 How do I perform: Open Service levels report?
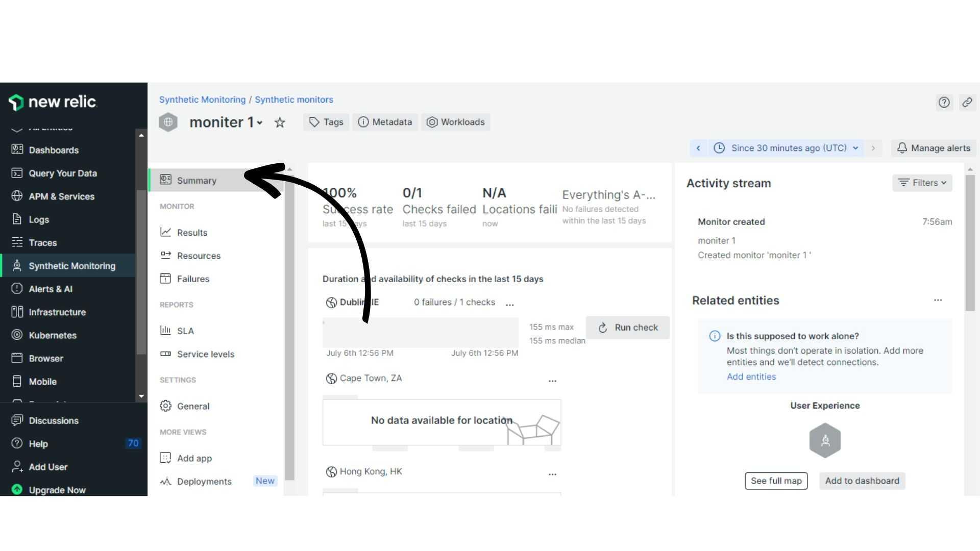(205, 354)
